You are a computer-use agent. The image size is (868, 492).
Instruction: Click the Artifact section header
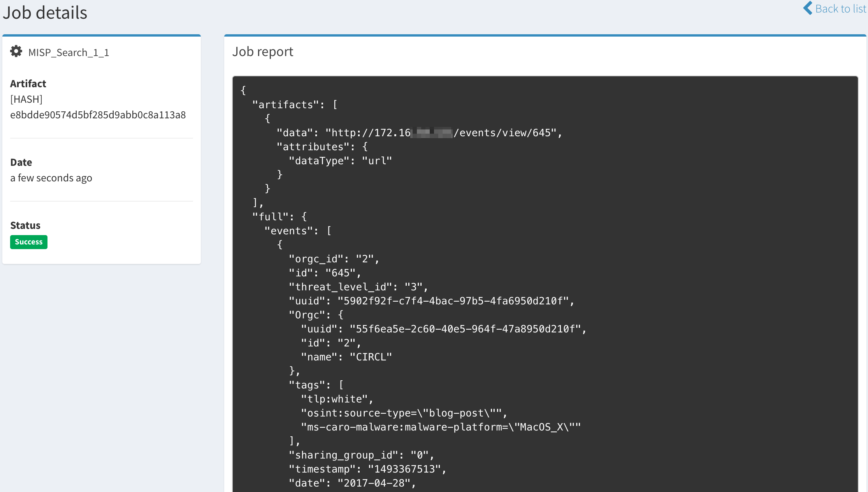click(28, 83)
